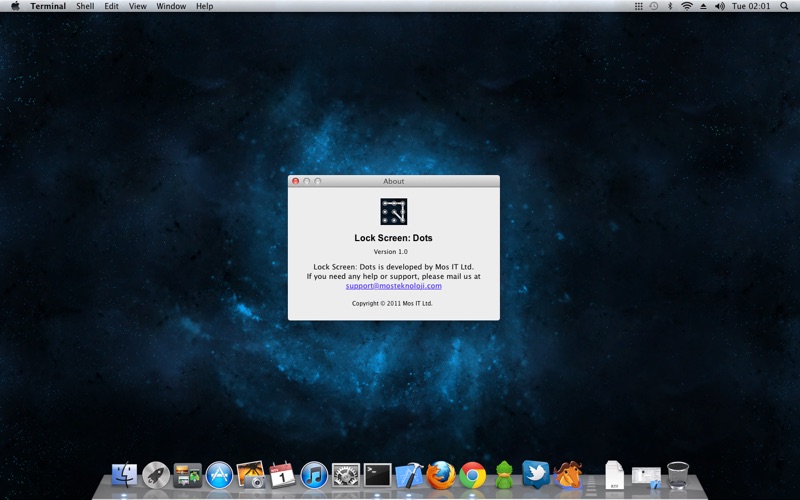This screenshot has height=500, width=800.
Task: Open Launchpad rocket icon in Dock
Action: point(156,475)
